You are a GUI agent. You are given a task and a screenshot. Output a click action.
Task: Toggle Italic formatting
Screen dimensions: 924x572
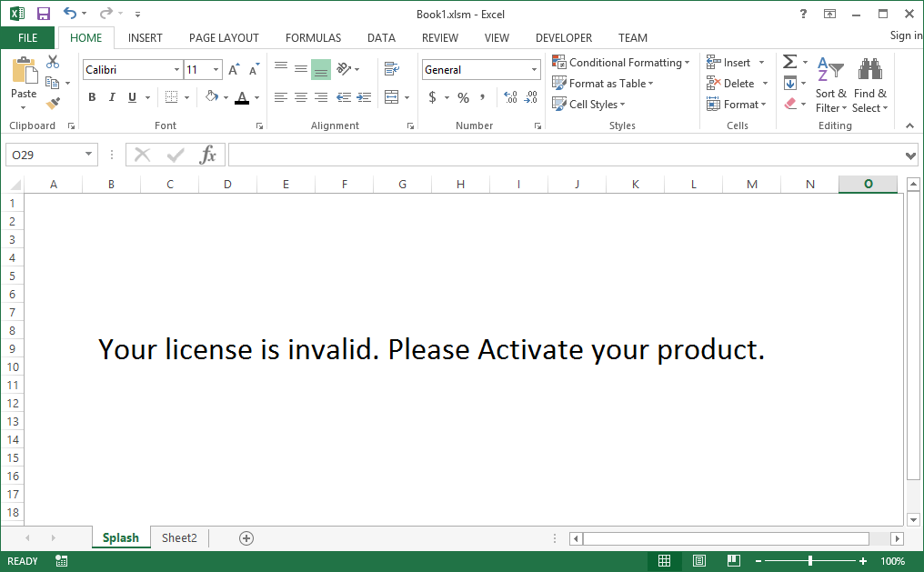pyautogui.click(x=112, y=97)
